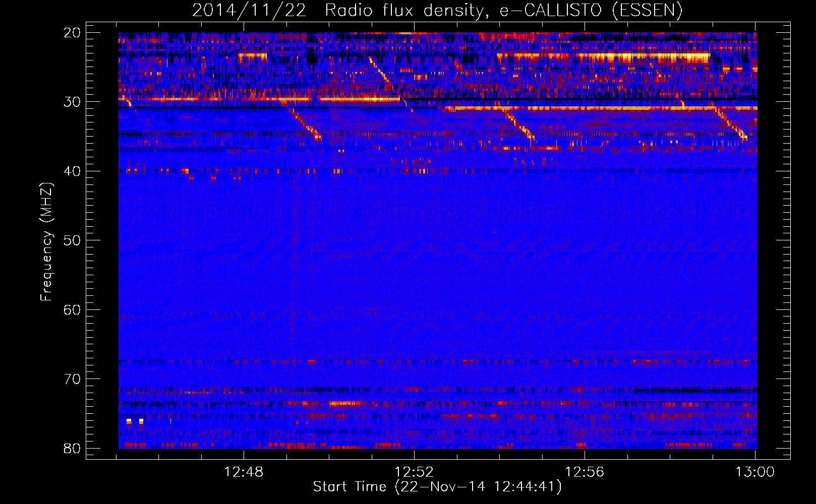The width and height of the screenshot is (816, 504).
Task: Click the 80 frequency tick label
Action: click(72, 448)
